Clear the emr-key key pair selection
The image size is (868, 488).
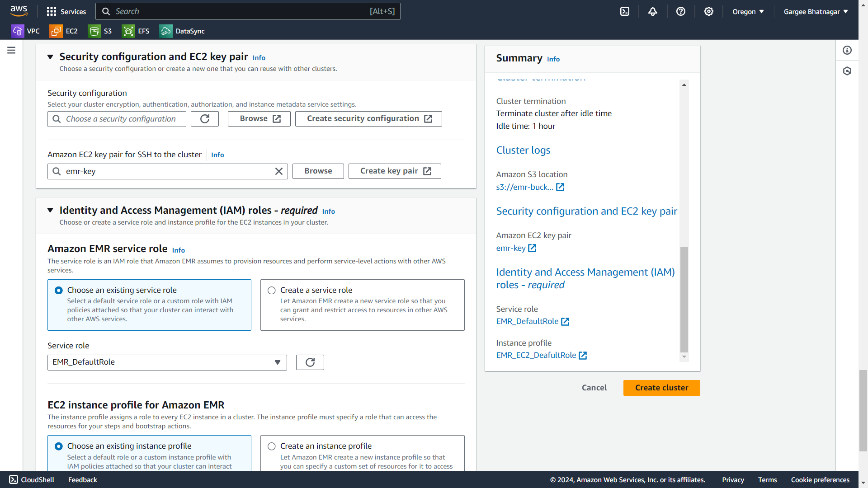(279, 171)
